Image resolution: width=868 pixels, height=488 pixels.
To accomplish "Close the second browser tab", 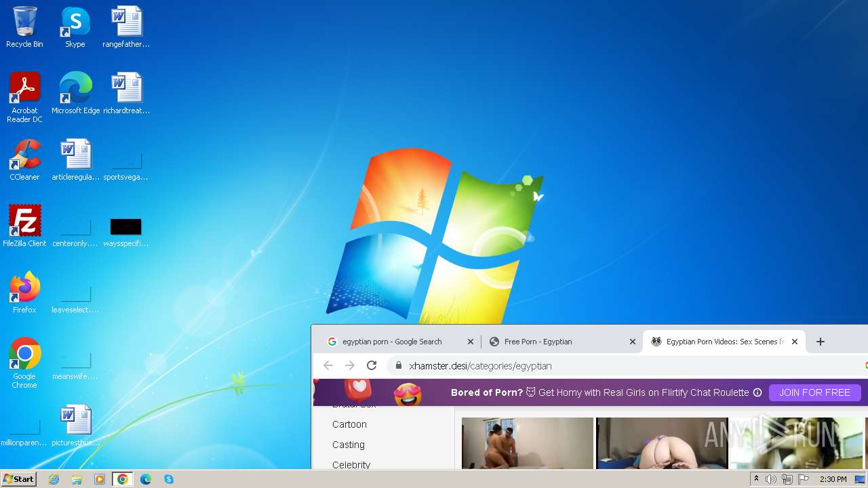I will coord(633,342).
